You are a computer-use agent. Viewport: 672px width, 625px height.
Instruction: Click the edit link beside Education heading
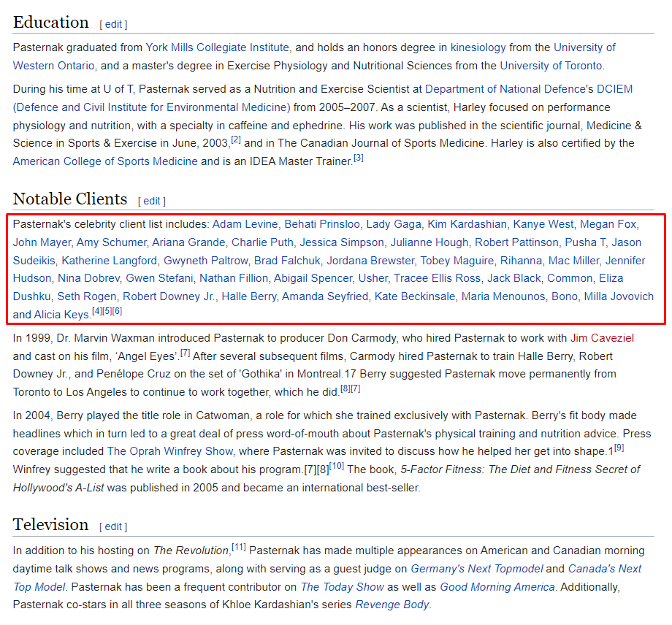tap(113, 24)
